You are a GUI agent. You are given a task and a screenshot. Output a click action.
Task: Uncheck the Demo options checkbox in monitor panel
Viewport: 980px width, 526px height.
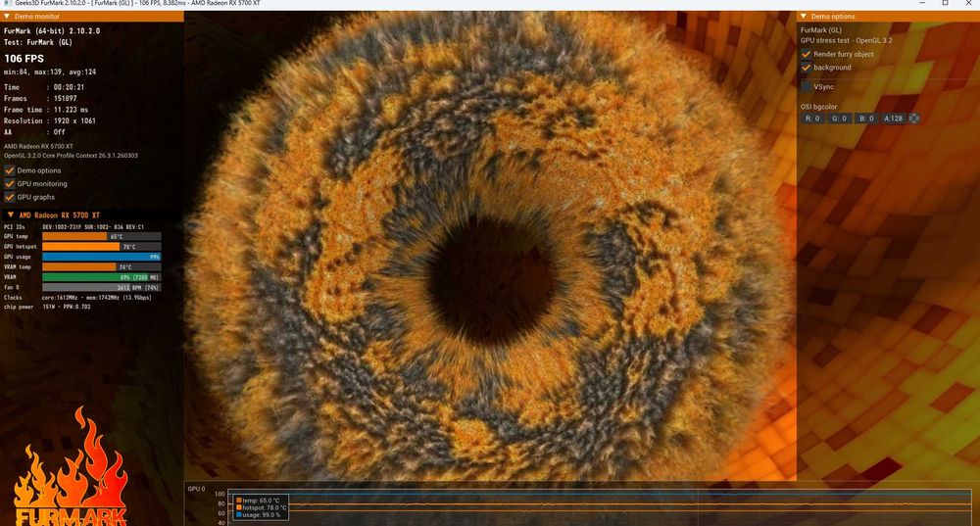10,170
